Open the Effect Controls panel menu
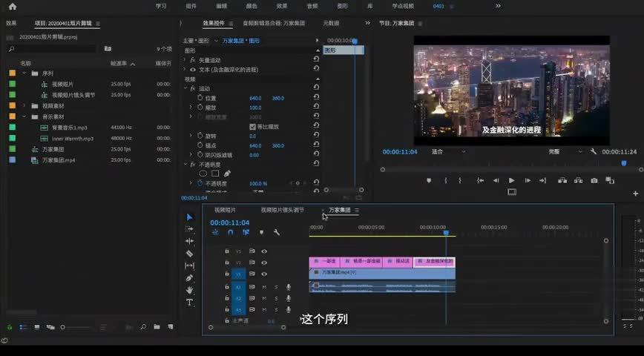Viewport: 644px width, 356px height. 231,24
